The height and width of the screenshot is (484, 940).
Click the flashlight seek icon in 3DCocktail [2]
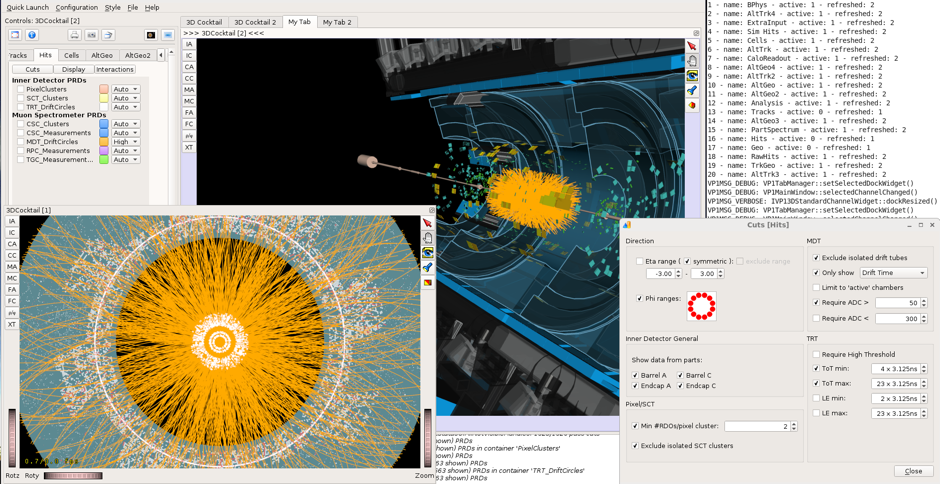point(692,90)
